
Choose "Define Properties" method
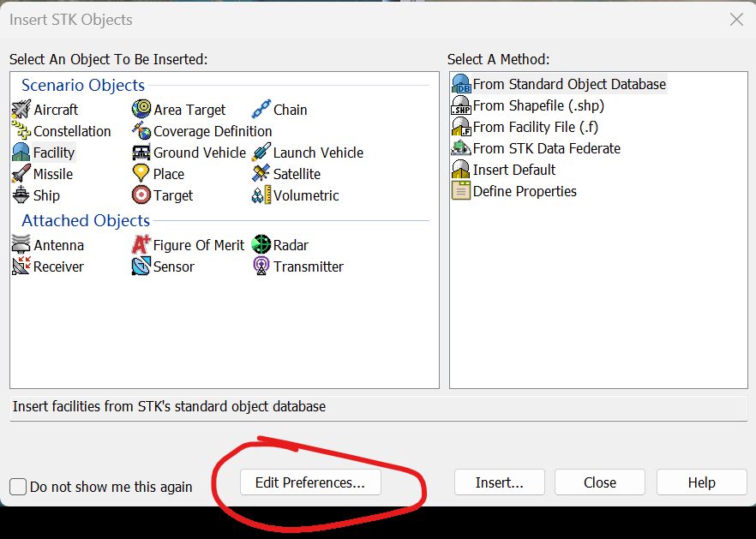(525, 191)
